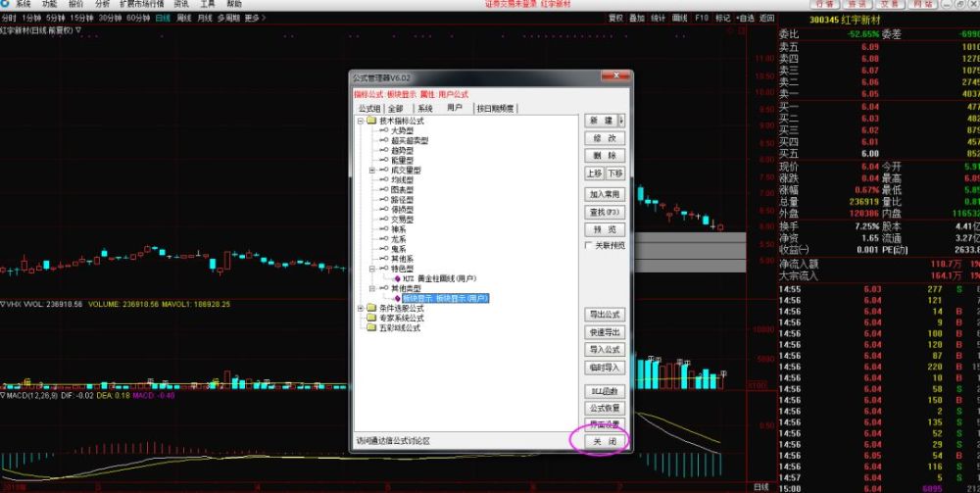Click the 交易 button at top right
The width and height of the screenshot is (980, 493).
pos(890,4)
